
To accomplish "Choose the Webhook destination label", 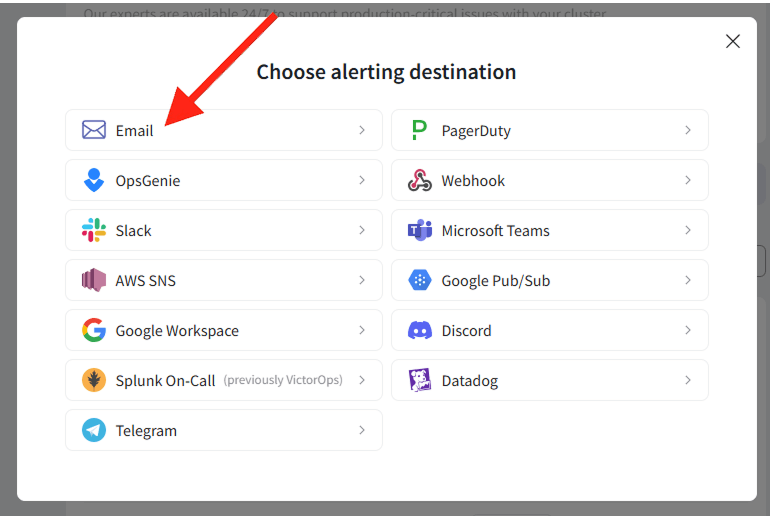I will (473, 181).
